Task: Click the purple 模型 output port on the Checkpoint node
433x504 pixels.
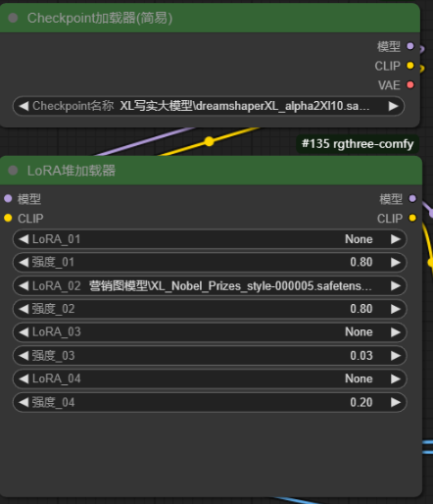Action: (x=410, y=46)
